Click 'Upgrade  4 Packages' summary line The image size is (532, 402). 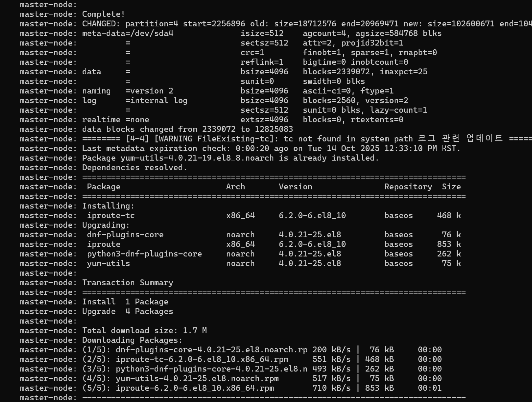(127, 311)
